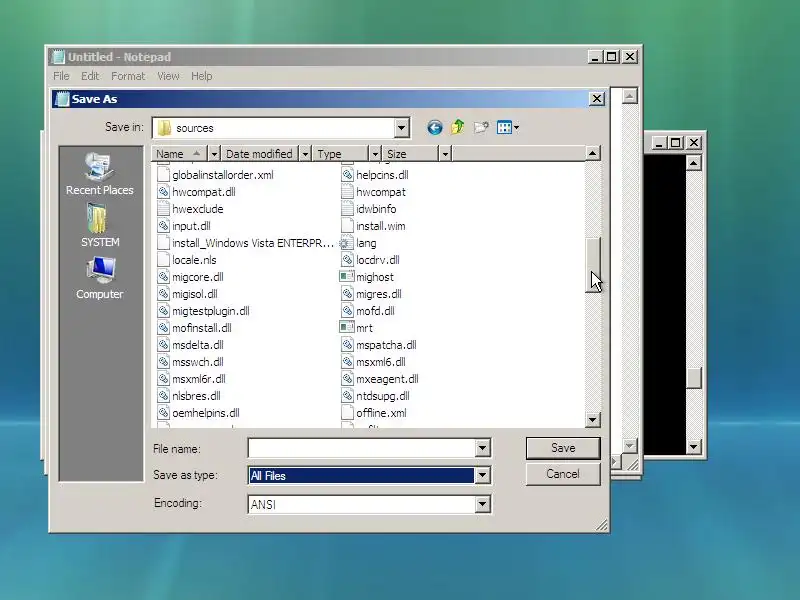Viewport: 800px width, 600px height.
Task: Open the Notepad Edit menu
Action: point(90,76)
